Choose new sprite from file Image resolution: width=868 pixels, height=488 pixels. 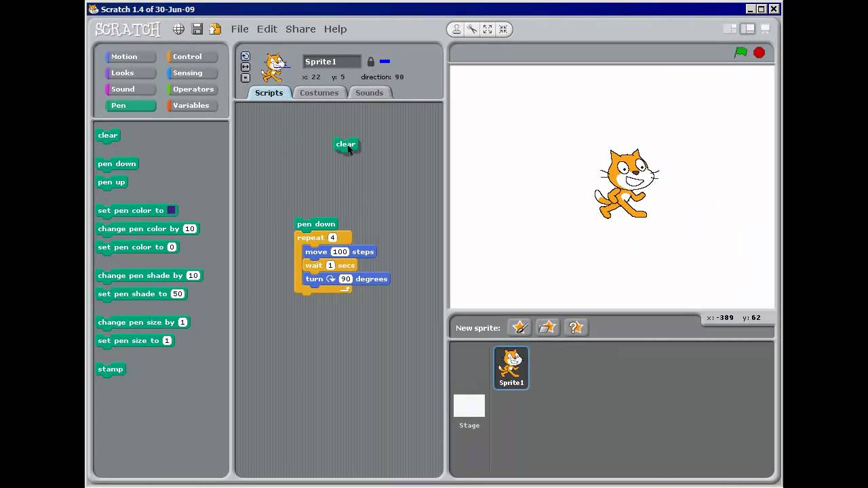[547, 327]
